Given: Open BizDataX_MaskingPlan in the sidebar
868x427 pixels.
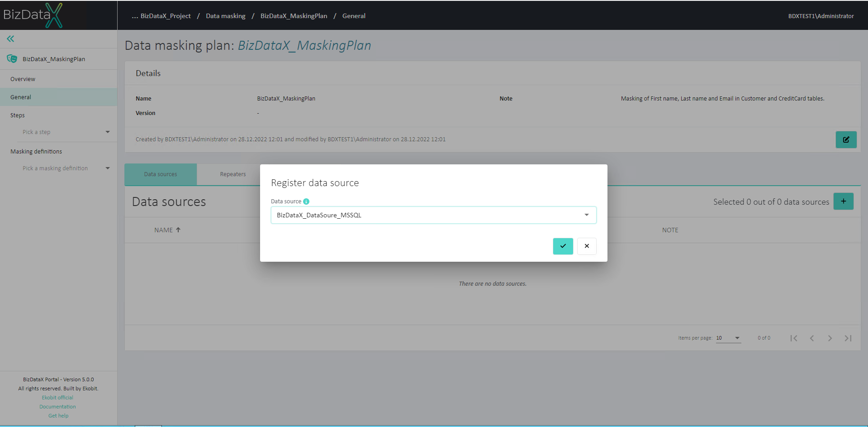Looking at the screenshot, I should pyautogui.click(x=54, y=59).
